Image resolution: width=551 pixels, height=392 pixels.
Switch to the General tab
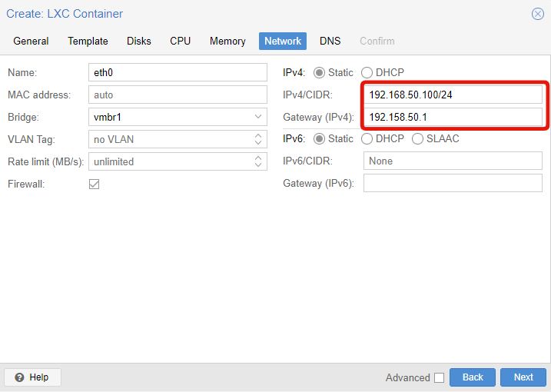(x=31, y=42)
